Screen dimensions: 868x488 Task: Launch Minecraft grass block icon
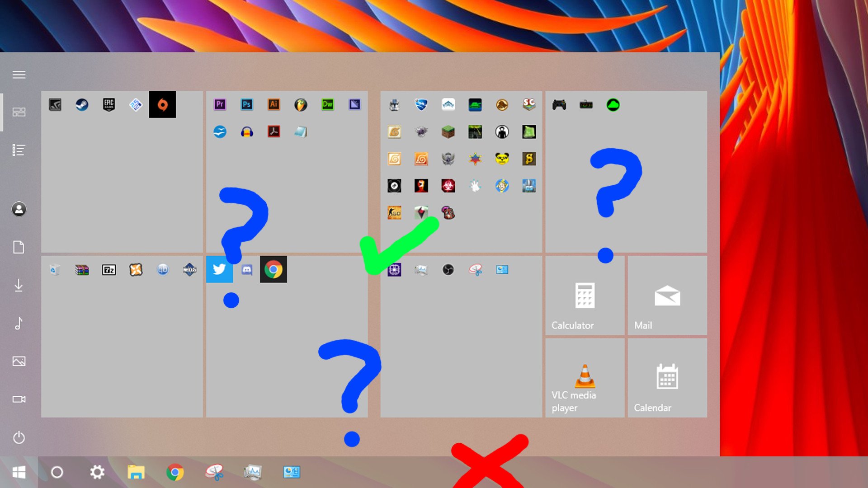pyautogui.click(x=448, y=132)
